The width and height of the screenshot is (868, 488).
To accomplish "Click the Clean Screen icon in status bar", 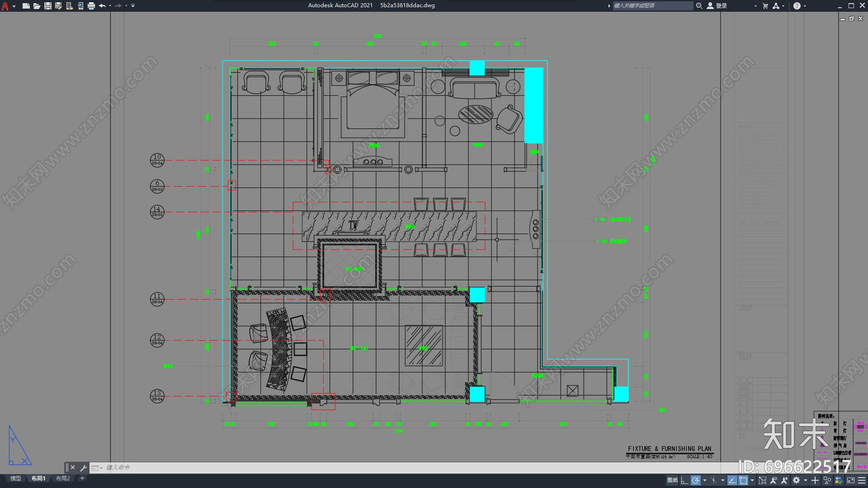I will pos(851,480).
